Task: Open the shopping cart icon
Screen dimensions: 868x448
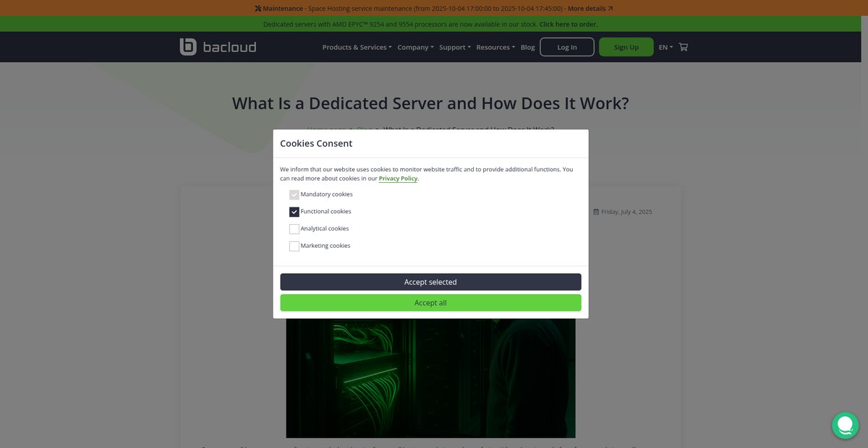Action: point(684,47)
